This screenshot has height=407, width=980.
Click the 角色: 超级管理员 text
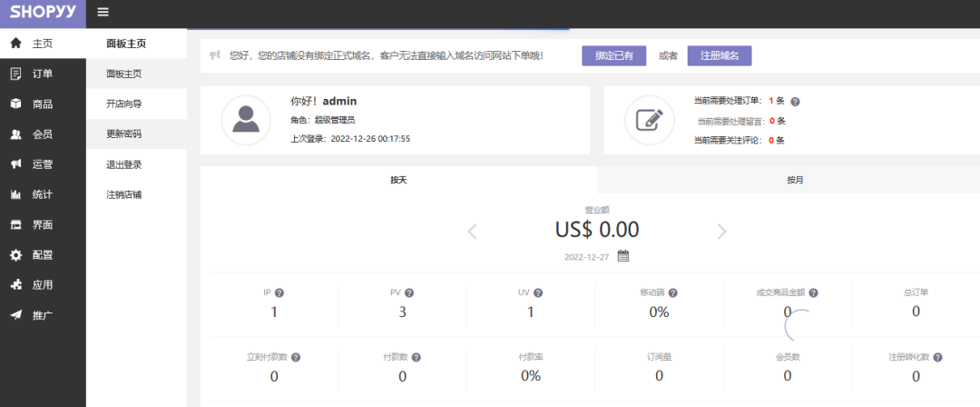(322, 120)
